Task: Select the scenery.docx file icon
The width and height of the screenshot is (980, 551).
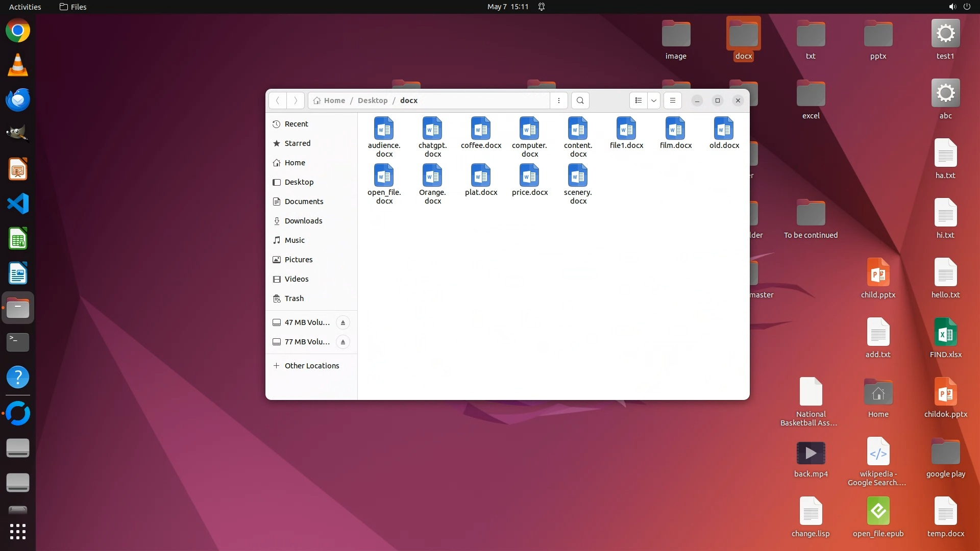Action: (x=578, y=176)
